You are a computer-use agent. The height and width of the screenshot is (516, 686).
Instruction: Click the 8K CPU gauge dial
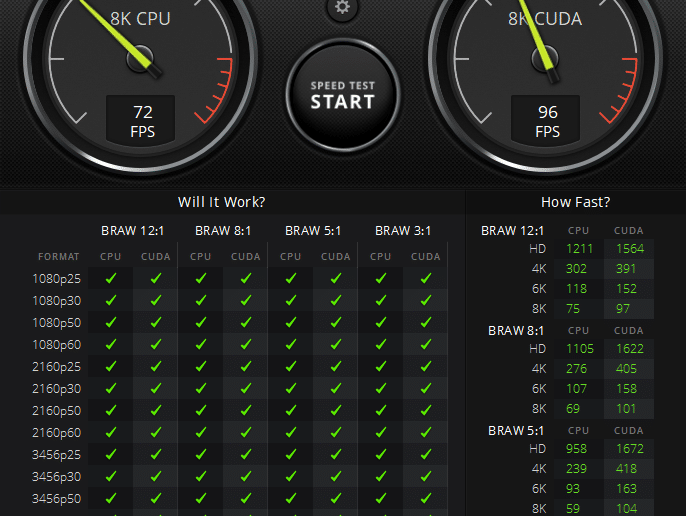[x=140, y=59]
